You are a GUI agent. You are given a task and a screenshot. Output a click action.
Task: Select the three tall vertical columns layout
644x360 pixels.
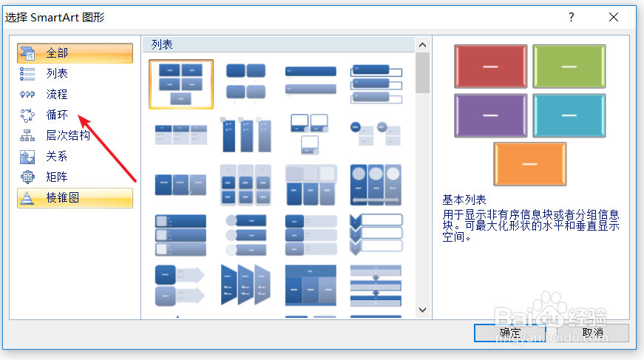tap(245, 135)
